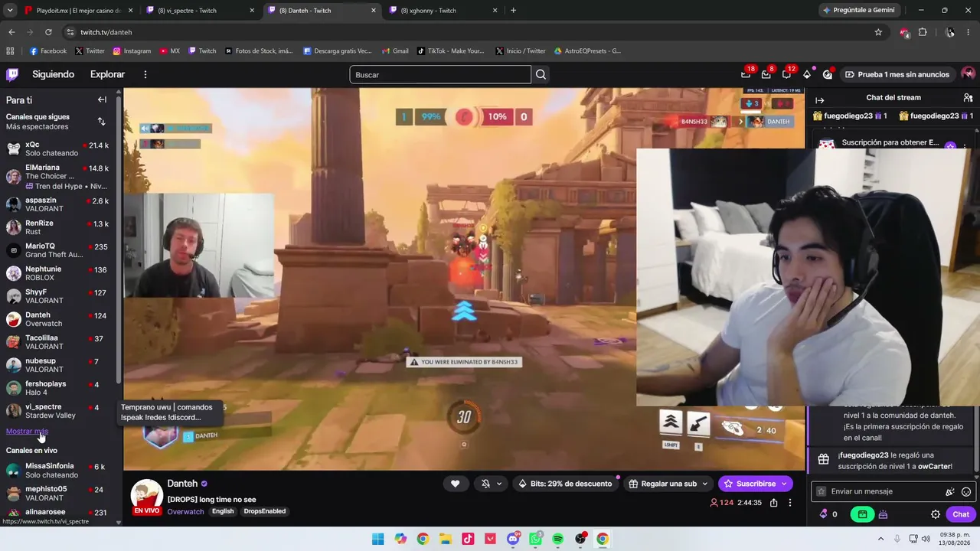Click Bits: 29% de descuento button
980x551 pixels.
click(565, 484)
